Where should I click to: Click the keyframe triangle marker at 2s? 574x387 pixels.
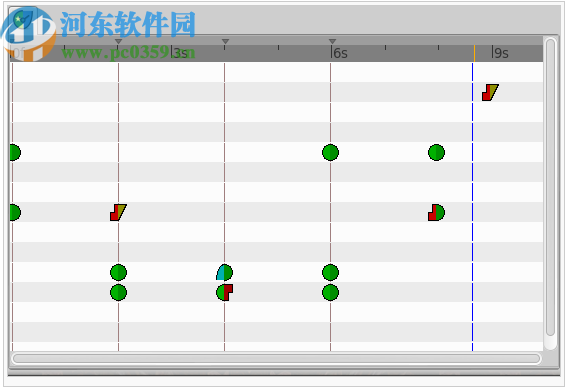point(118,41)
